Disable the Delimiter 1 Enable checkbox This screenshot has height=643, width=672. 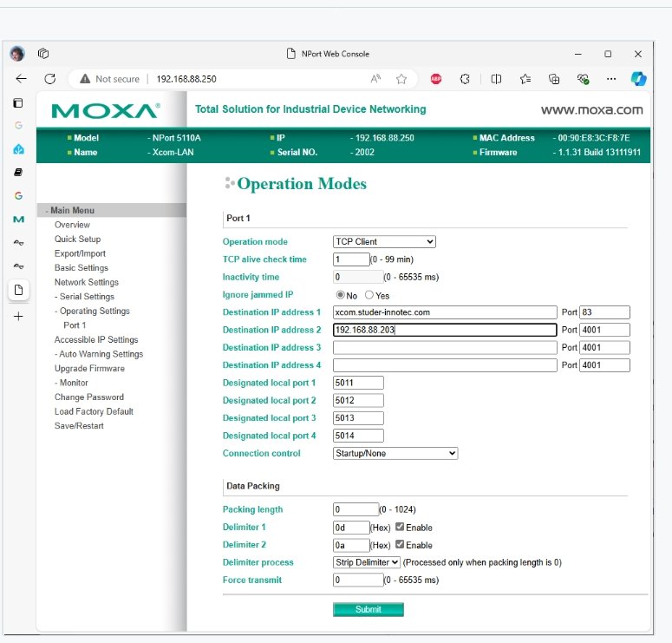pyautogui.click(x=400, y=527)
